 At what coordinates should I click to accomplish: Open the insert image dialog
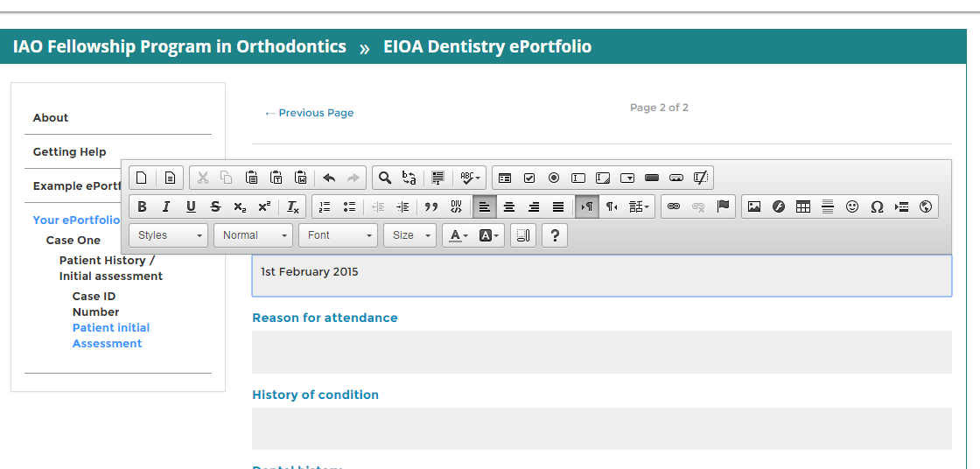754,207
